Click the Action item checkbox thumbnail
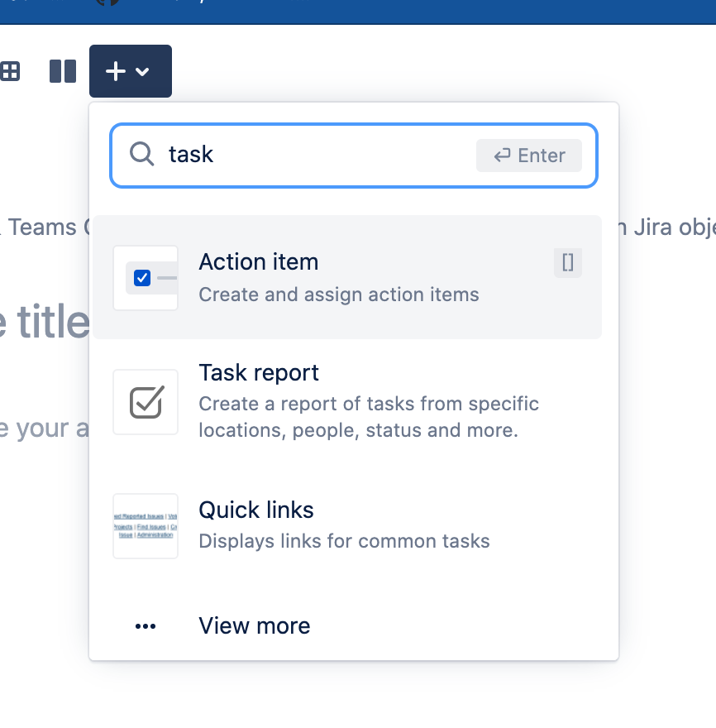Image resolution: width=716 pixels, height=728 pixels. coord(146,278)
